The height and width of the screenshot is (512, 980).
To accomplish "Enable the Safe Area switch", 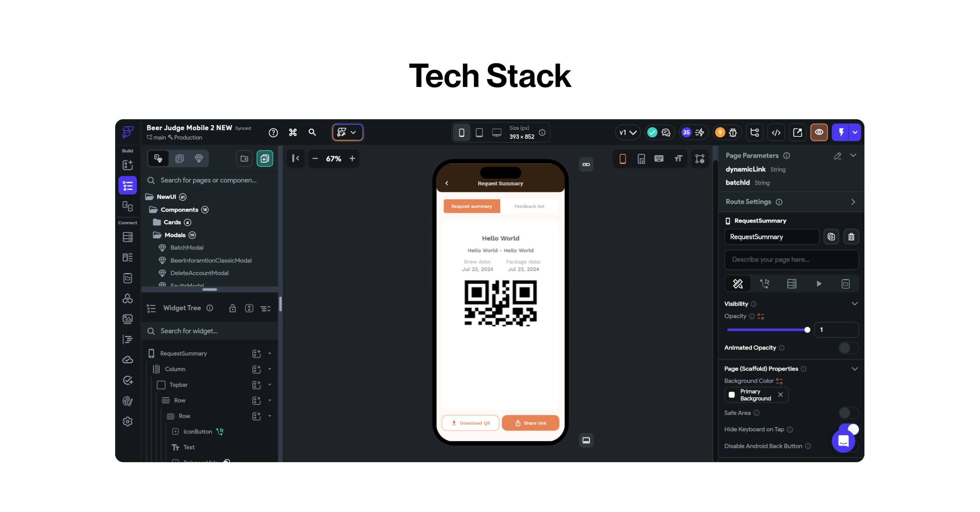I will click(x=848, y=413).
